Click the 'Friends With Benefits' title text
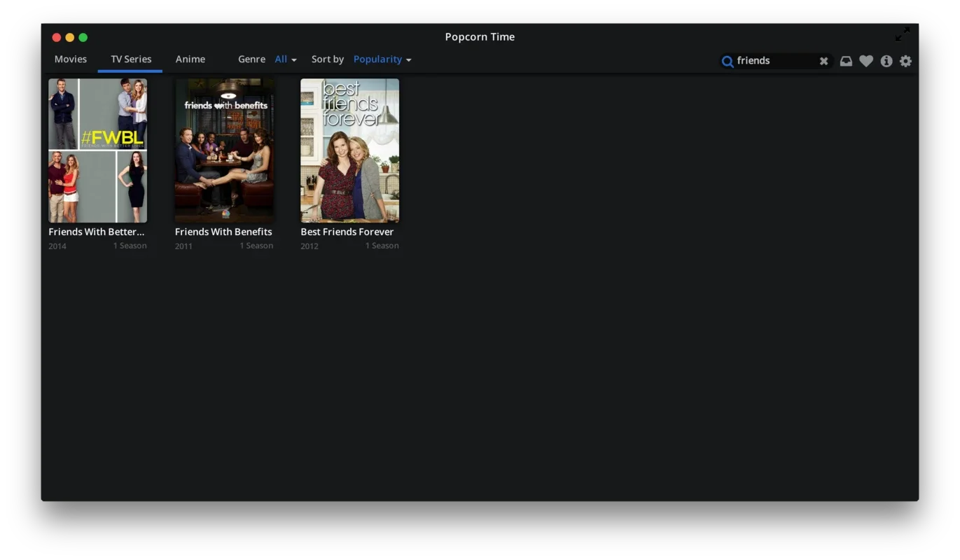Screen dimensions: 960x560 click(x=223, y=232)
